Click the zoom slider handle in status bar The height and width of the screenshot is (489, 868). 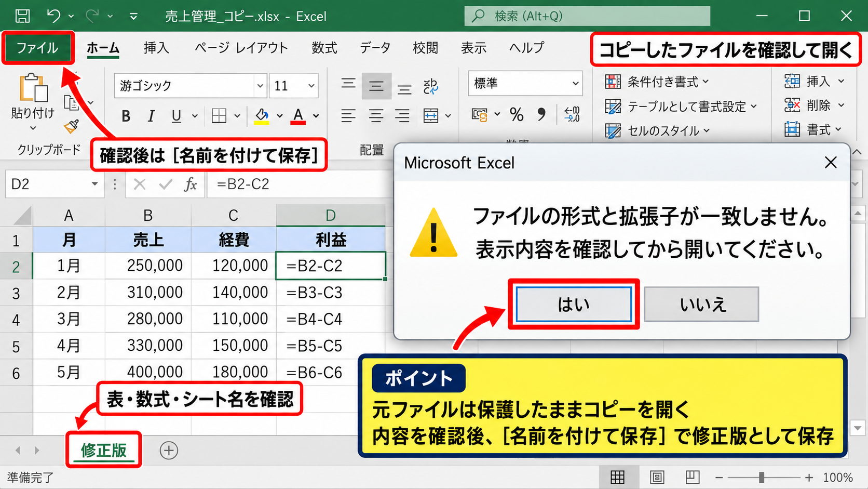click(761, 477)
